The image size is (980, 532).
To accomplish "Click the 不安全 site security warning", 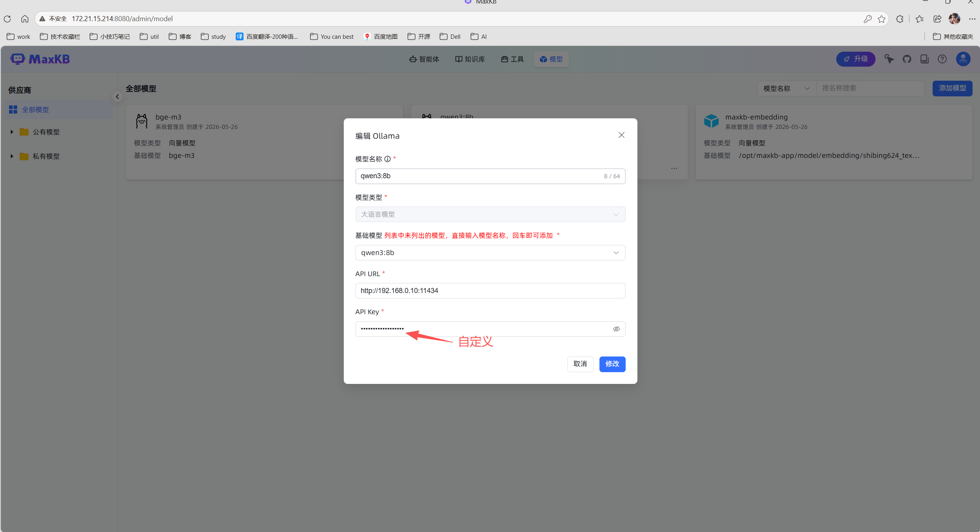I will 53,19.
